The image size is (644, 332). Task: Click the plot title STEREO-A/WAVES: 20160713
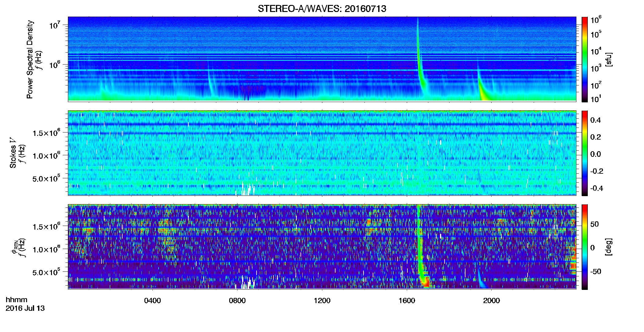click(x=322, y=9)
